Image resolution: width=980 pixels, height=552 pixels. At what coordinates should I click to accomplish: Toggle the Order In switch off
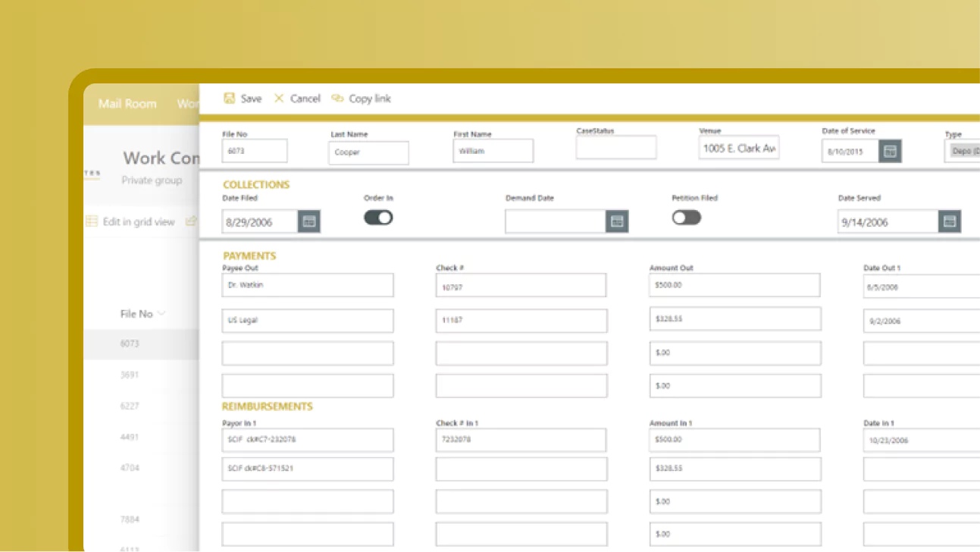point(378,218)
